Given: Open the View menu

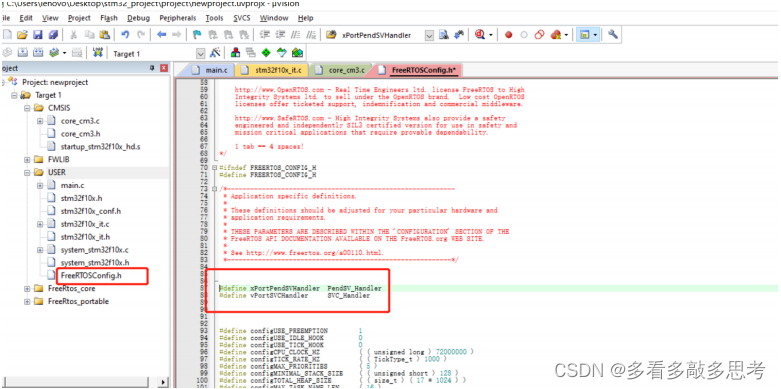Looking at the screenshot, I should click(50, 18).
